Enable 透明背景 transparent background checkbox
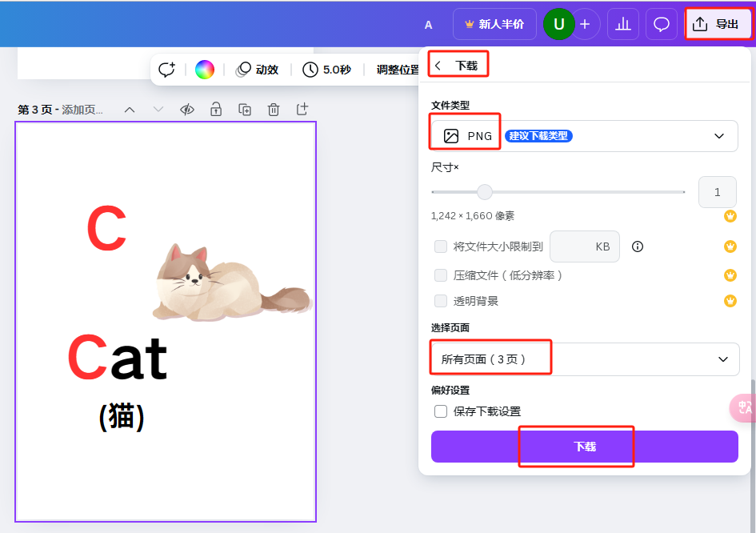The image size is (756, 533). tap(441, 301)
